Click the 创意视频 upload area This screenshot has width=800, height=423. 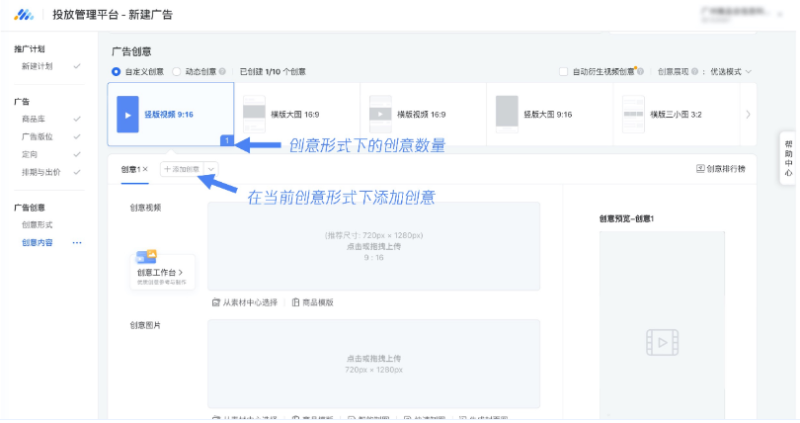pos(373,246)
